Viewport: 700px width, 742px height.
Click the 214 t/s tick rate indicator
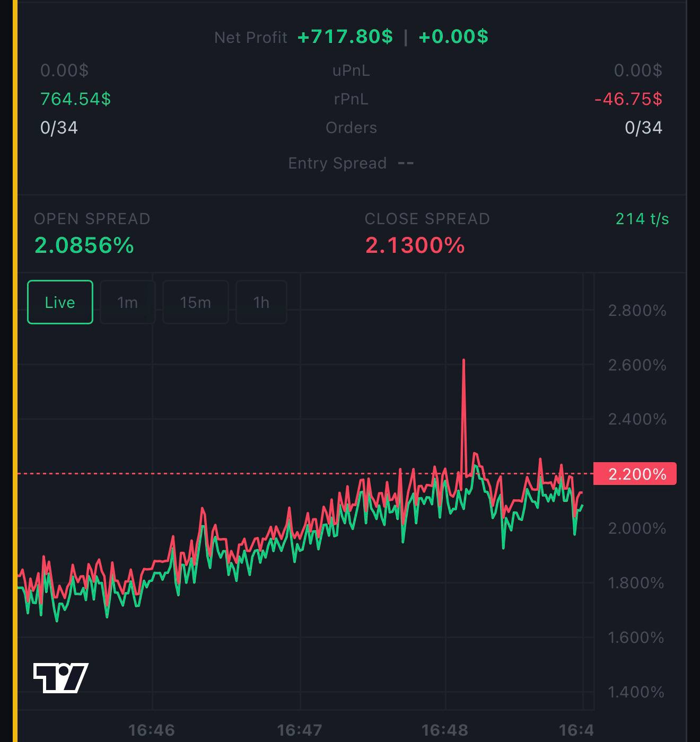642,219
